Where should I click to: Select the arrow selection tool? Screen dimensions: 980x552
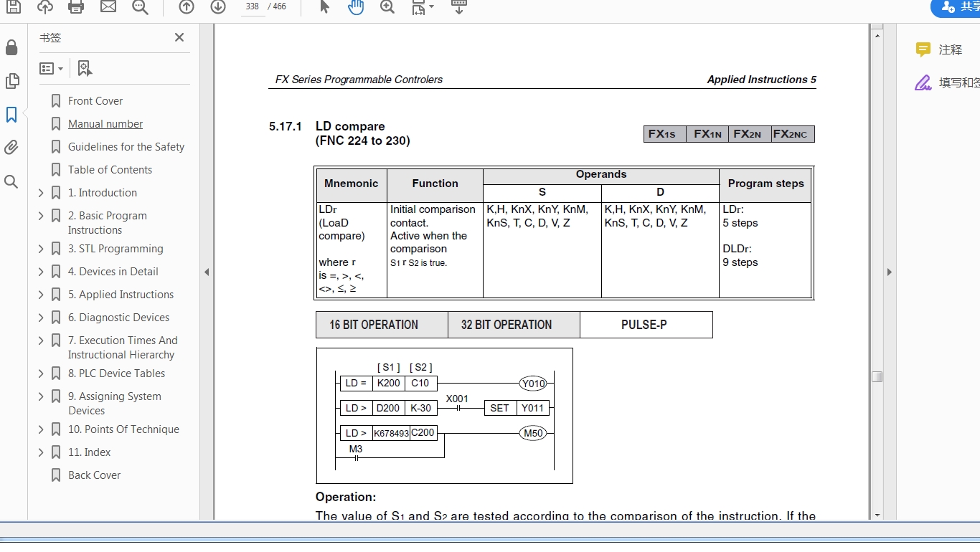[324, 6]
